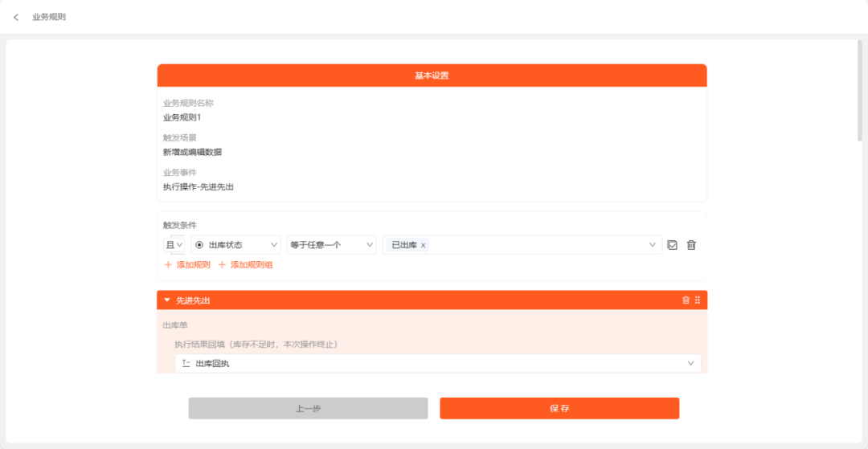
Task: Click the 添加规则 link
Action: coord(193,265)
